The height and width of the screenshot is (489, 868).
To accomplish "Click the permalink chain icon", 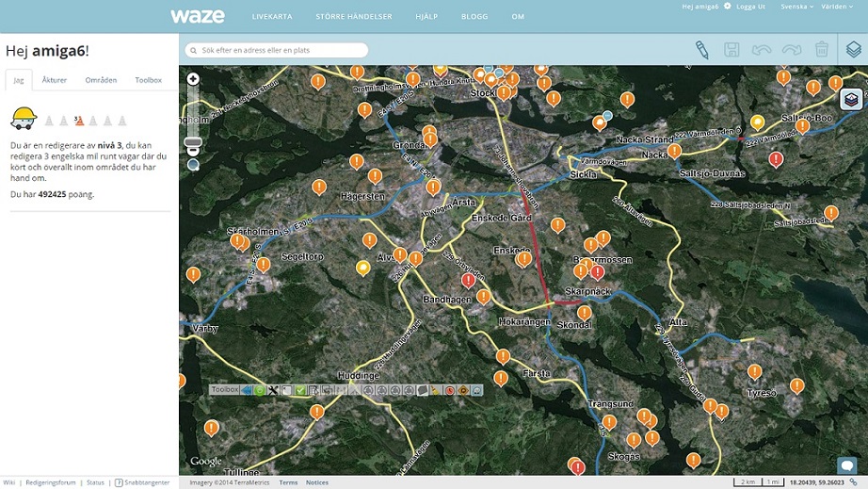I will [x=853, y=482].
